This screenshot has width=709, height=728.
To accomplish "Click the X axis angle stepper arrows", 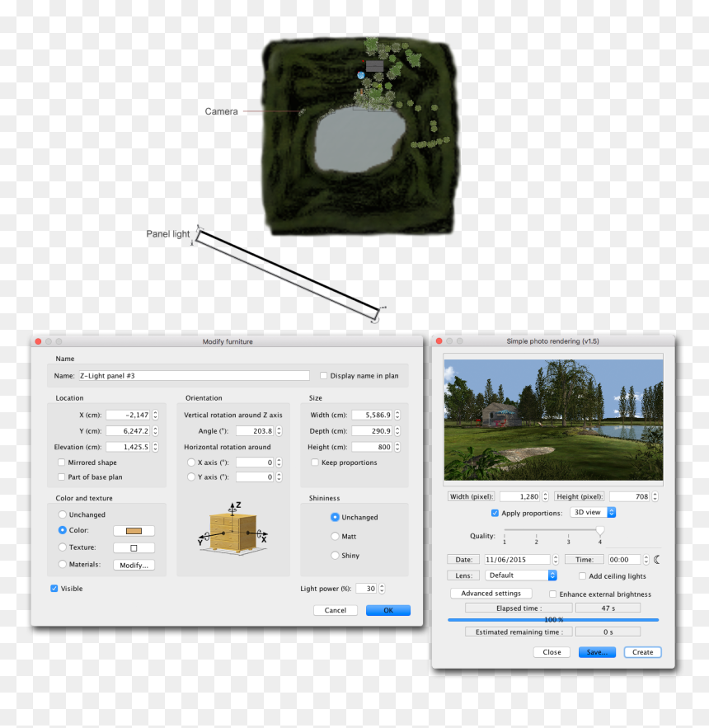I will coord(279,463).
